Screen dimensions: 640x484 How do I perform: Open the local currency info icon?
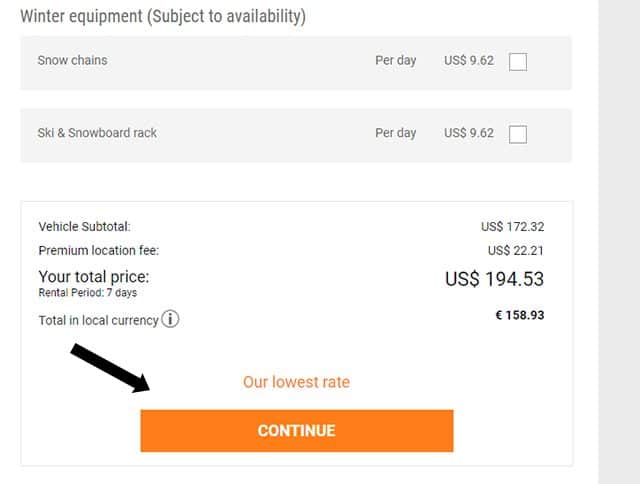point(170,319)
